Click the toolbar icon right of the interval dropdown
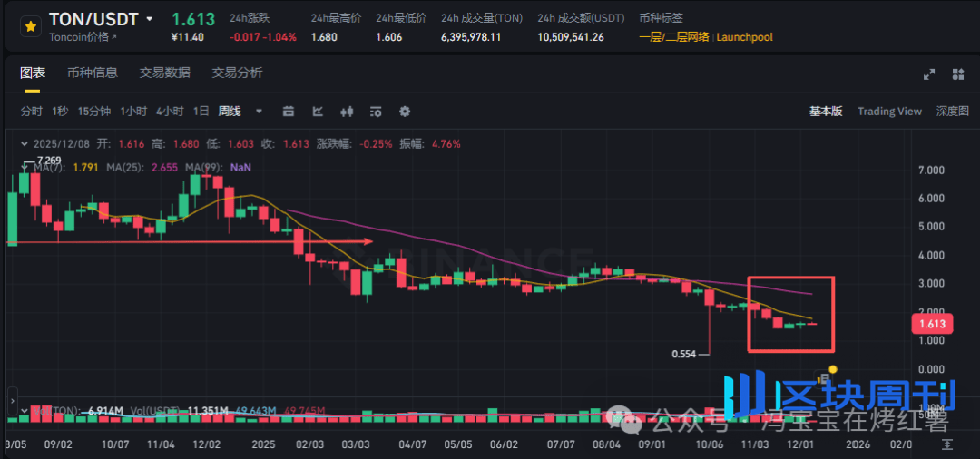 289,112
